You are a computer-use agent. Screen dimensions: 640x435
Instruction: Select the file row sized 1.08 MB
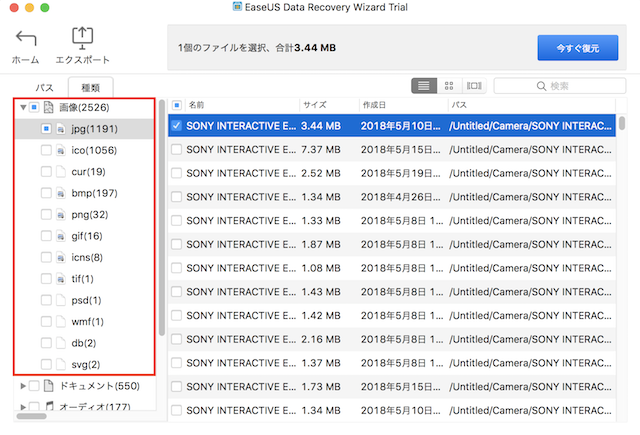pos(392,268)
